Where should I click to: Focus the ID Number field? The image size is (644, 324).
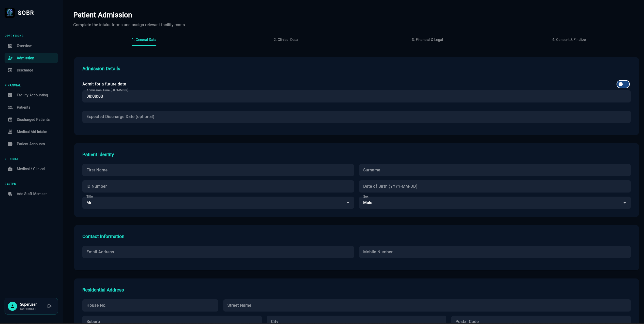click(218, 186)
